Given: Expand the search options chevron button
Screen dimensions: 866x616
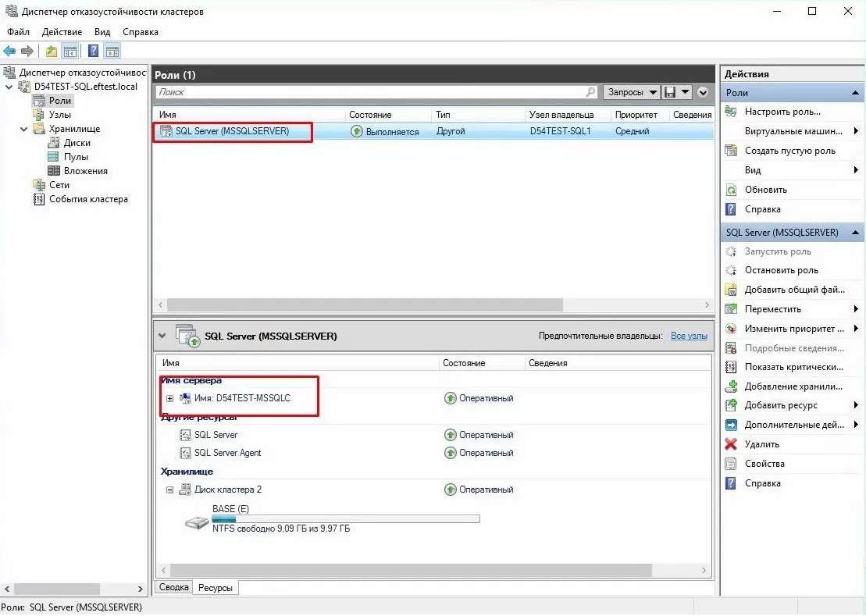Looking at the screenshot, I should [x=703, y=92].
